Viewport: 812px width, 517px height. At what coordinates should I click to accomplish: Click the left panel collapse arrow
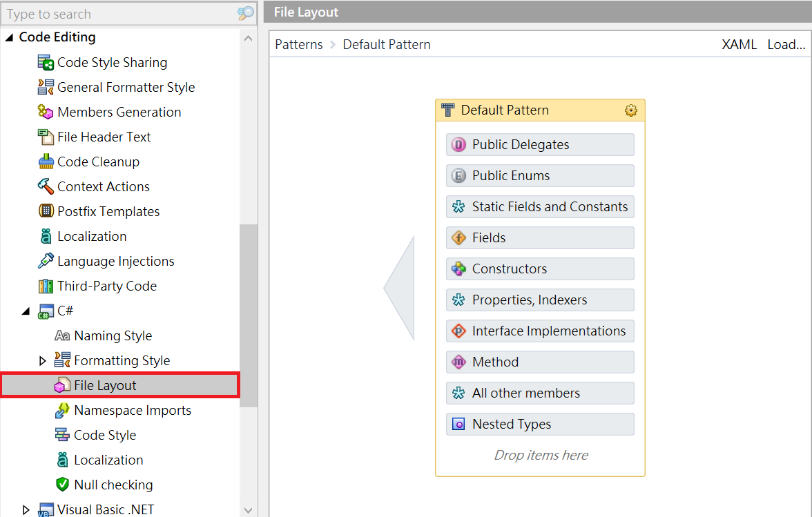399,289
